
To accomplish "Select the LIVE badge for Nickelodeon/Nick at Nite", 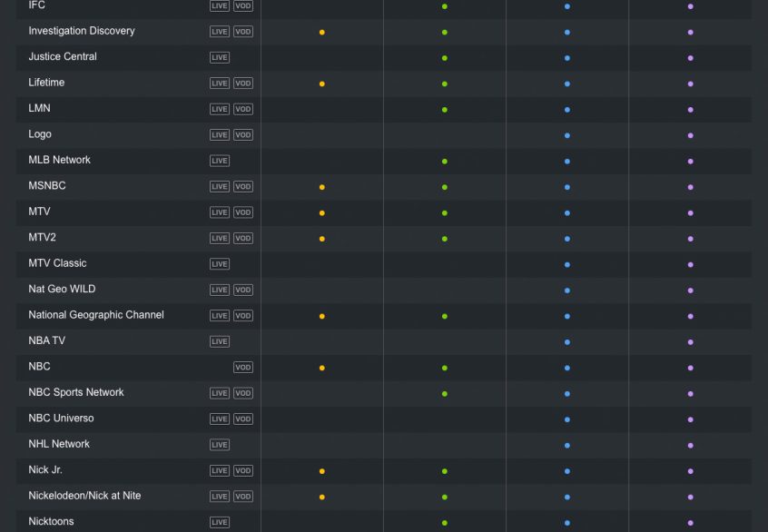I will pyautogui.click(x=220, y=497).
